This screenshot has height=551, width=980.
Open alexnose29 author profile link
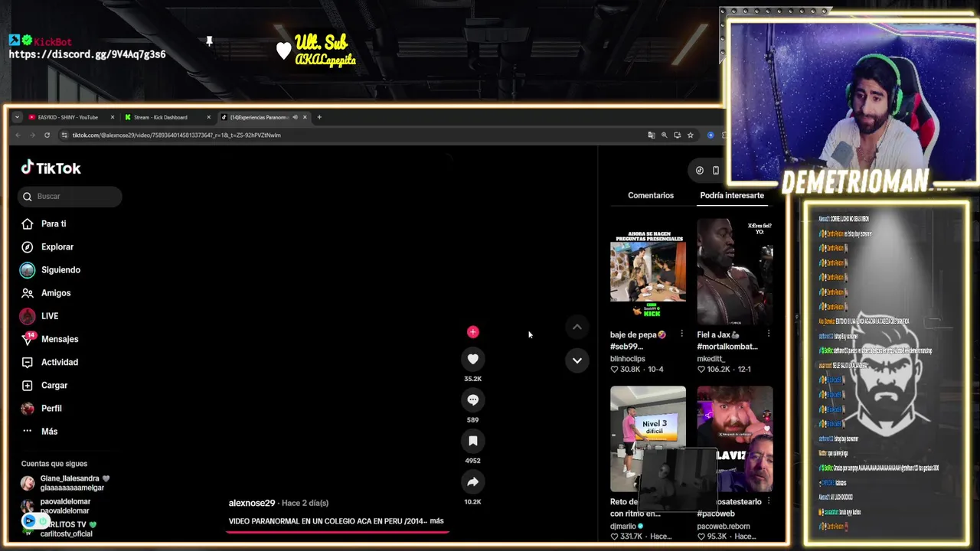252,503
